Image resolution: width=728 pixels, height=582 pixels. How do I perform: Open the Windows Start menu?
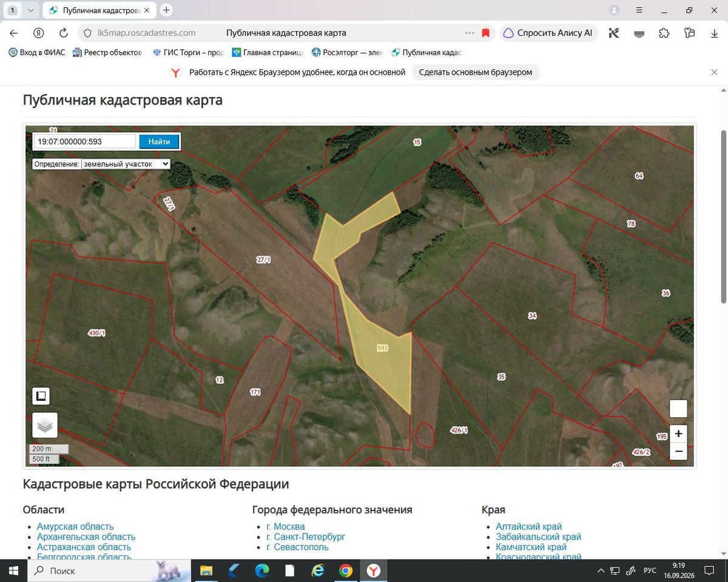(x=13, y=570)
